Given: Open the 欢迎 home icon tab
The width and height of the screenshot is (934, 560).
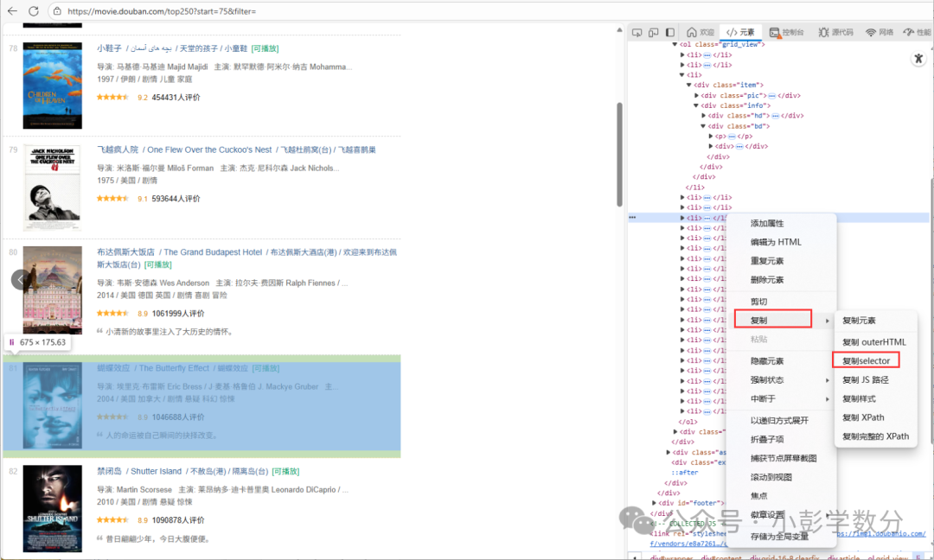Looking at the screenshot, I should click(700, 32).
